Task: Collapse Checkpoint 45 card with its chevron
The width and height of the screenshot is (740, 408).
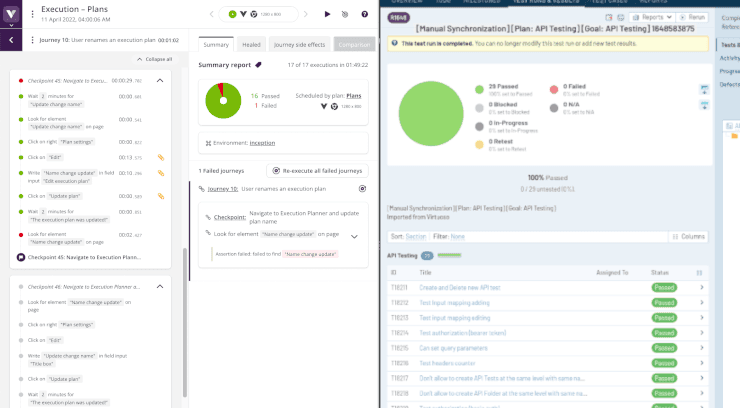Action: (x=160, y=81)
